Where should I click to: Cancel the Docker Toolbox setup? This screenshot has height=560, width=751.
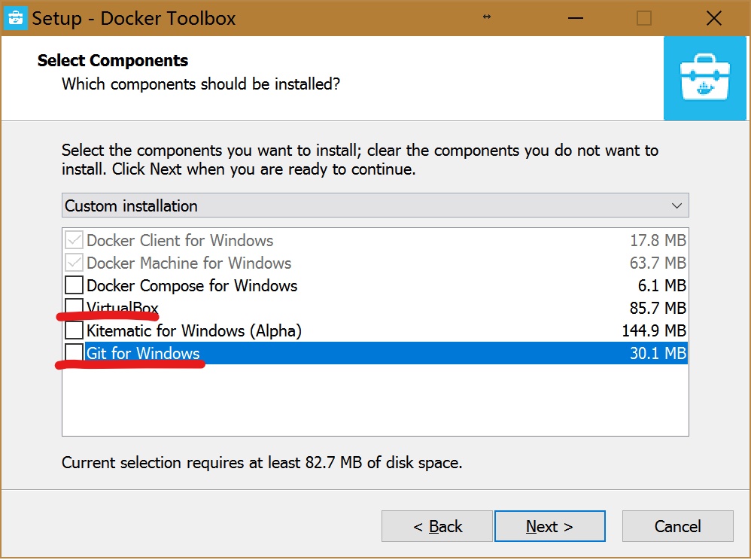pos(677,526)
